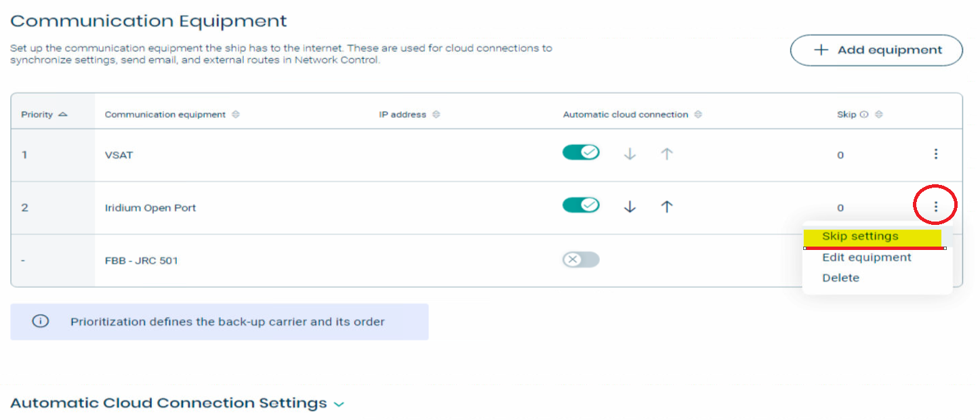Image resolution: width=980 pixels, height=420 pixels.
Task: Select Skip settings from context menu
Action: (860, 236)
